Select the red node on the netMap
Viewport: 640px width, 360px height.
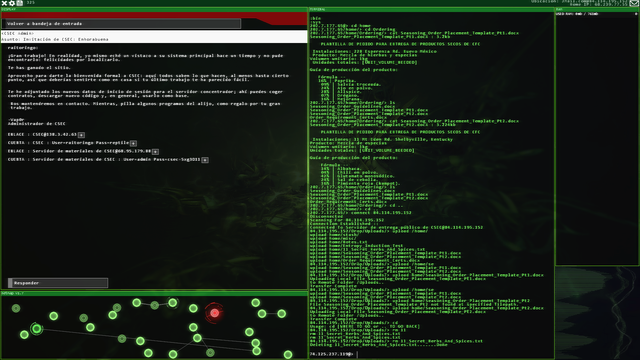tap(215, 313)
